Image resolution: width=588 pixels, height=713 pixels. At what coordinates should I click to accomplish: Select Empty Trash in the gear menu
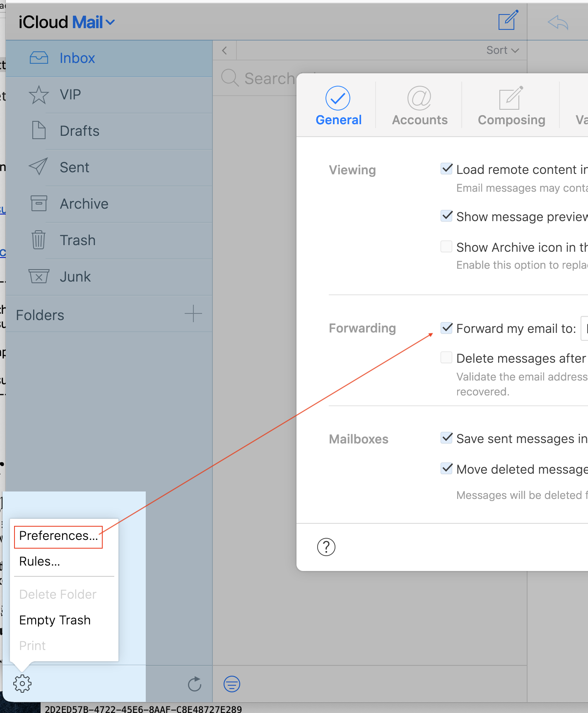point(55,620)
